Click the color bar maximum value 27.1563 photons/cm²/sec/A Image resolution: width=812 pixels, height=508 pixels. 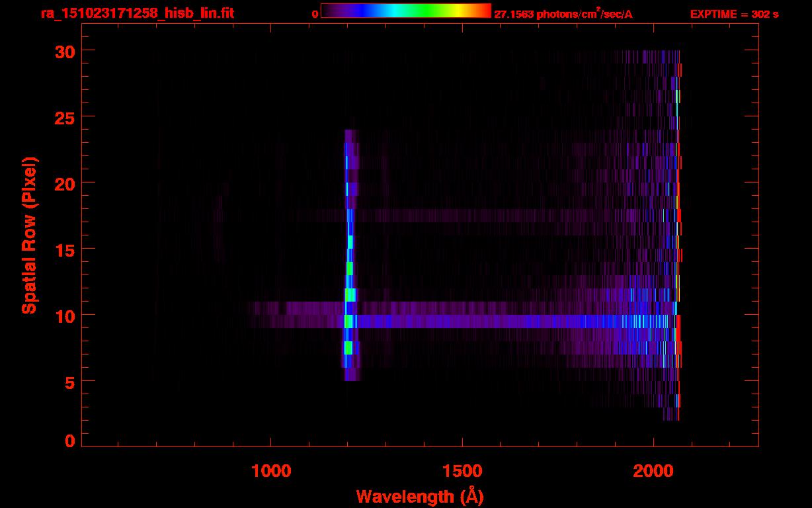563,14
